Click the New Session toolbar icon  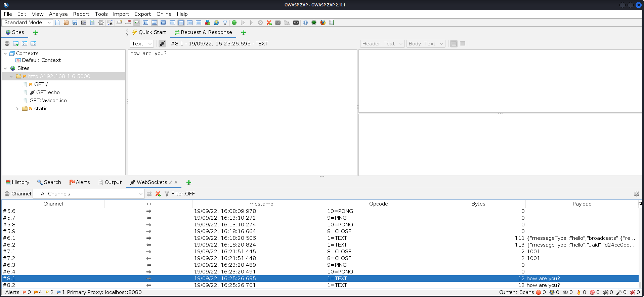point(57,23)
